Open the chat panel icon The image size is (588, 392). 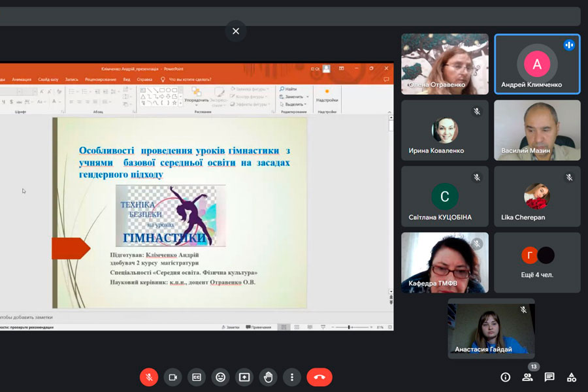pos(549,377)
